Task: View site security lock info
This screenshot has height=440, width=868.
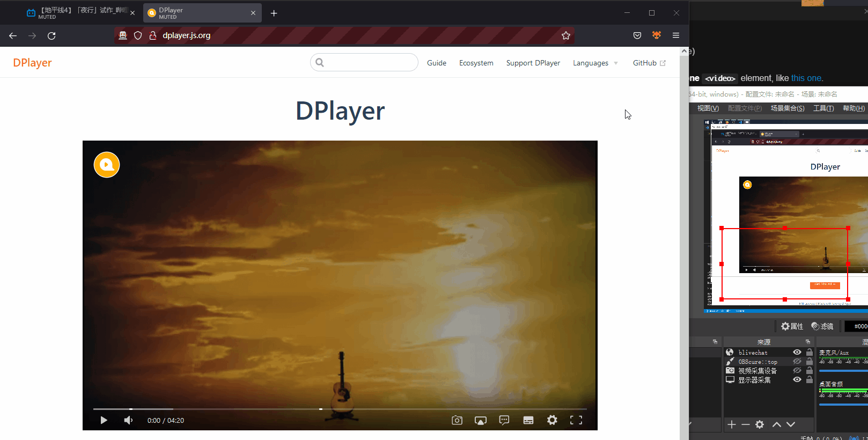Action: tap(152, 35)
